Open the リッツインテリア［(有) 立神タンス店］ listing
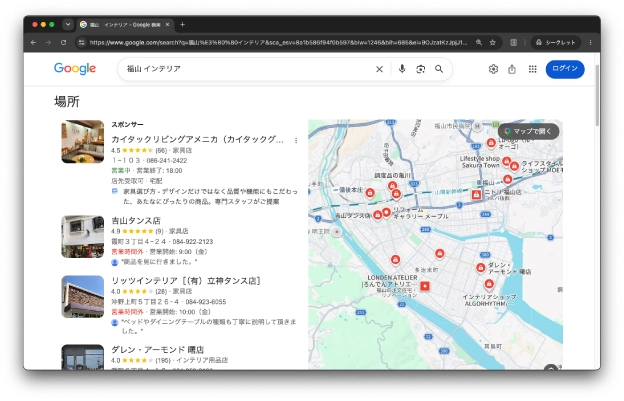The height and width of the screenshot is (401, 624). pyautogui.click(x=185, y=281)
